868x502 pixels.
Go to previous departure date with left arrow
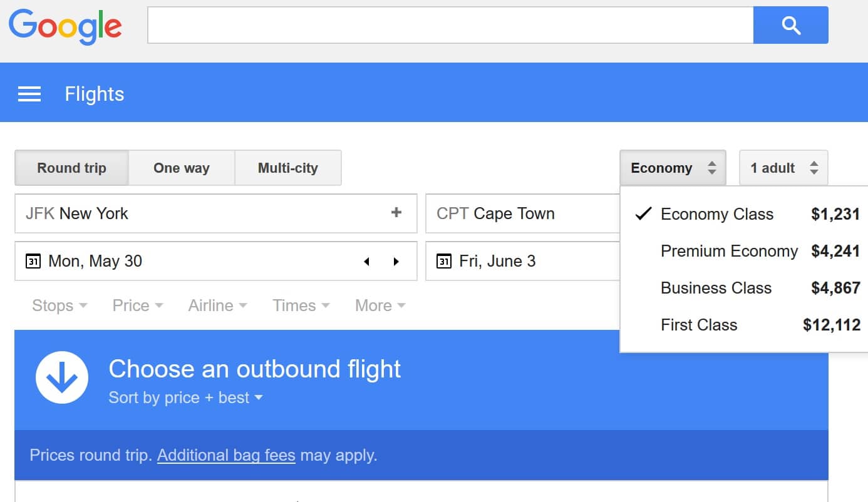click(367, 262)
